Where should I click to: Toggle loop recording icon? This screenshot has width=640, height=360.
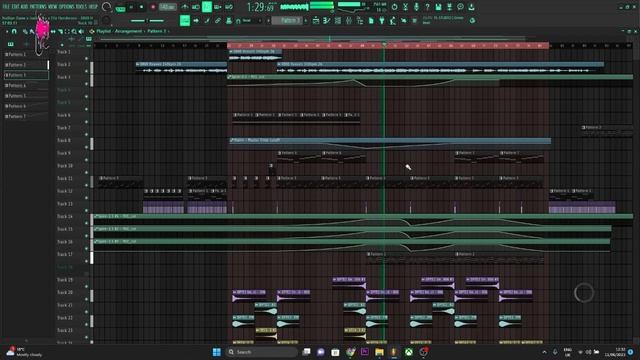[229, 7]
